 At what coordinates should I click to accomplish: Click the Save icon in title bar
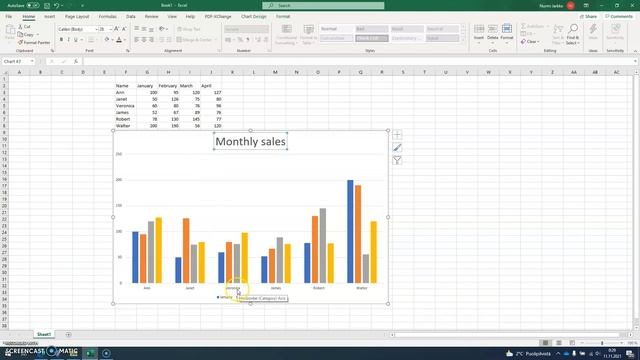pyautogui.click(x=47, y=6)
